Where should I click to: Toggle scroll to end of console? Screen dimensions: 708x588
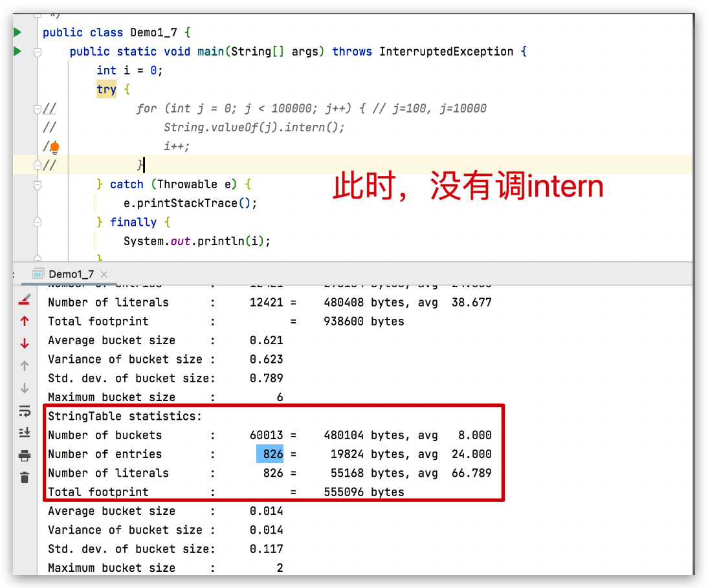pos(25,433)
